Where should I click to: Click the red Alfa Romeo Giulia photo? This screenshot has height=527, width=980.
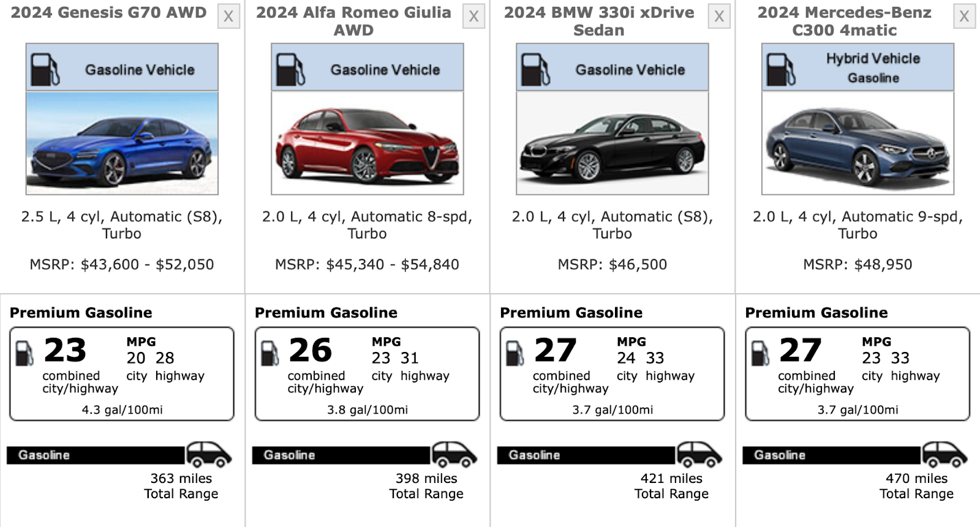367,143
